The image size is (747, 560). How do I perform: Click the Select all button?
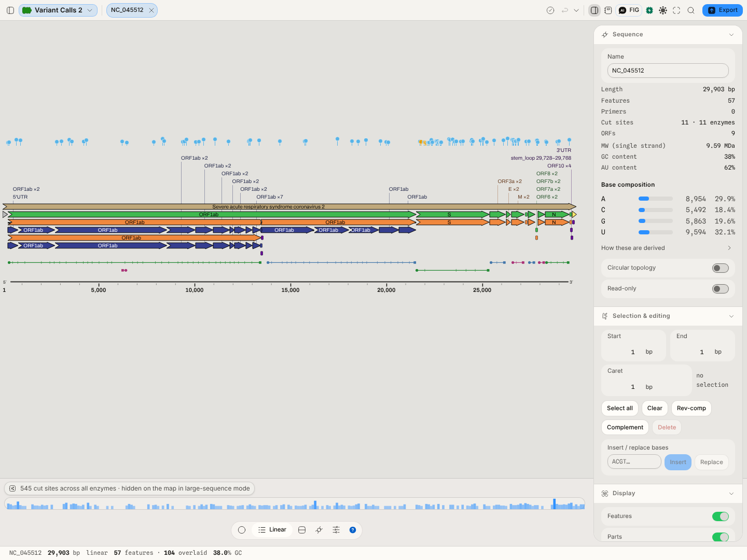[x=620, y=409]
